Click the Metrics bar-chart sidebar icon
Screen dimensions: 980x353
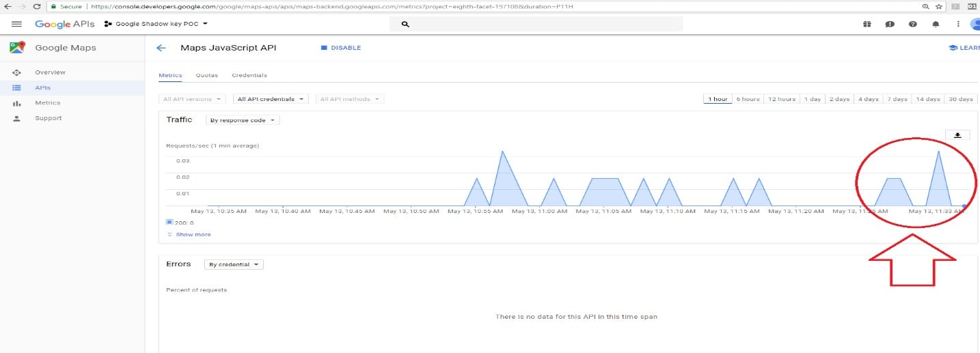point(17,103)
